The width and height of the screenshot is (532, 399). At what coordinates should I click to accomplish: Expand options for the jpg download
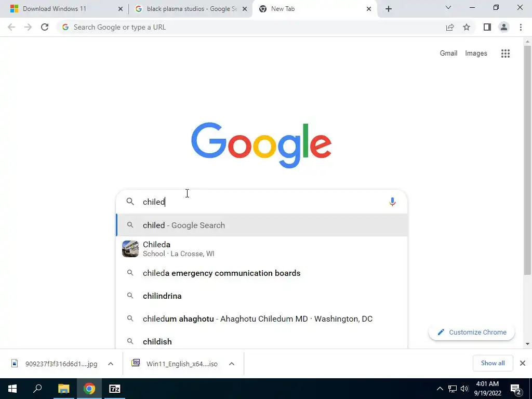111,364
